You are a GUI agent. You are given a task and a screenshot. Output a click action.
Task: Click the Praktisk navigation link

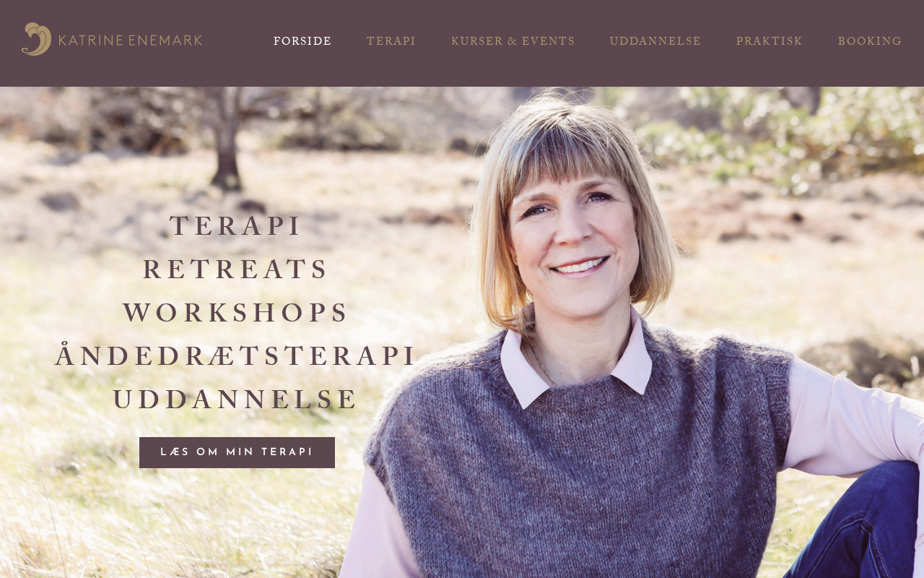pos(770,41)
